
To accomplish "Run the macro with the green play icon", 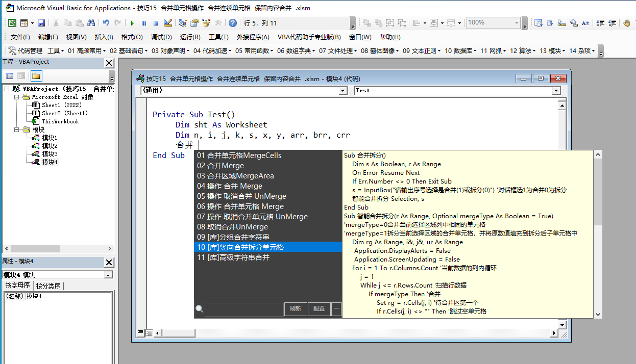I will tap(132, 23).
